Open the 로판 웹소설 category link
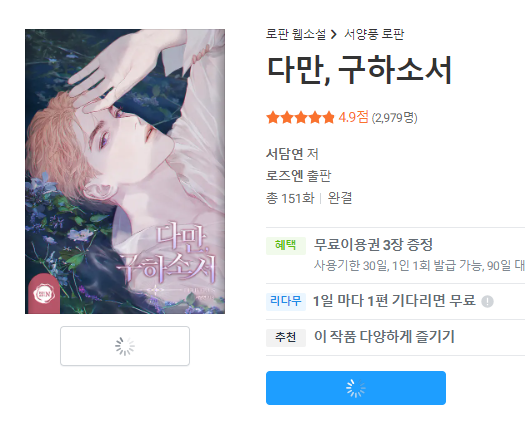525x425 pixels. (x=296, y=34)
